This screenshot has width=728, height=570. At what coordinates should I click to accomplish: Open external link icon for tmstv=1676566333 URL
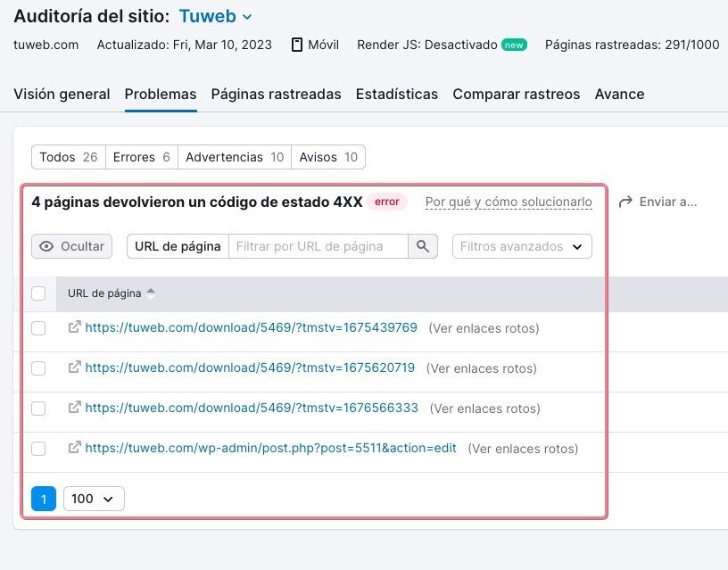pyautogui.click(x=75, y=408)
